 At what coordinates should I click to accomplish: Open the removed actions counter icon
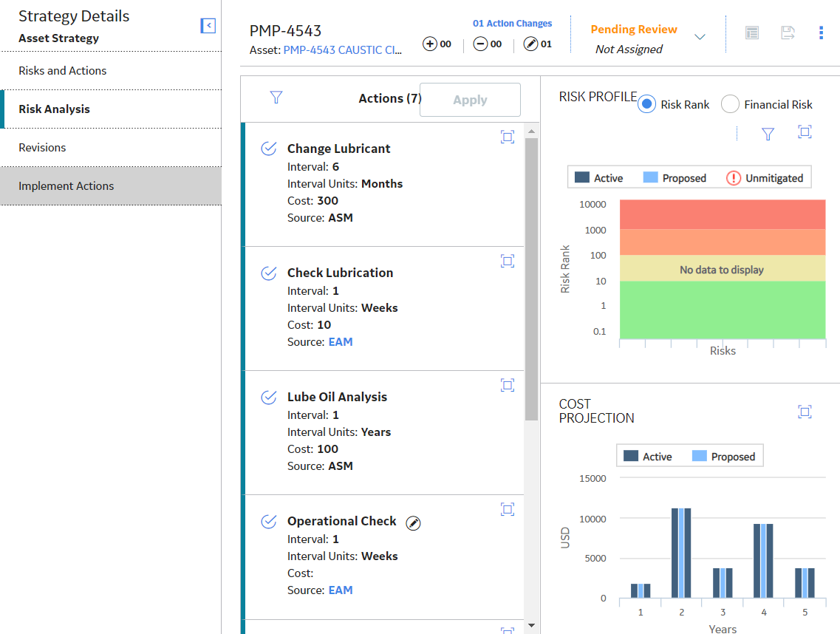pyautogui.click(x=480, y=44)
